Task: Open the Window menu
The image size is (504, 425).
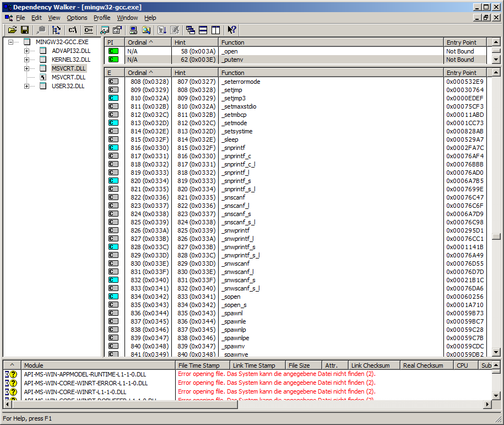Action: (x=127, y=18)
